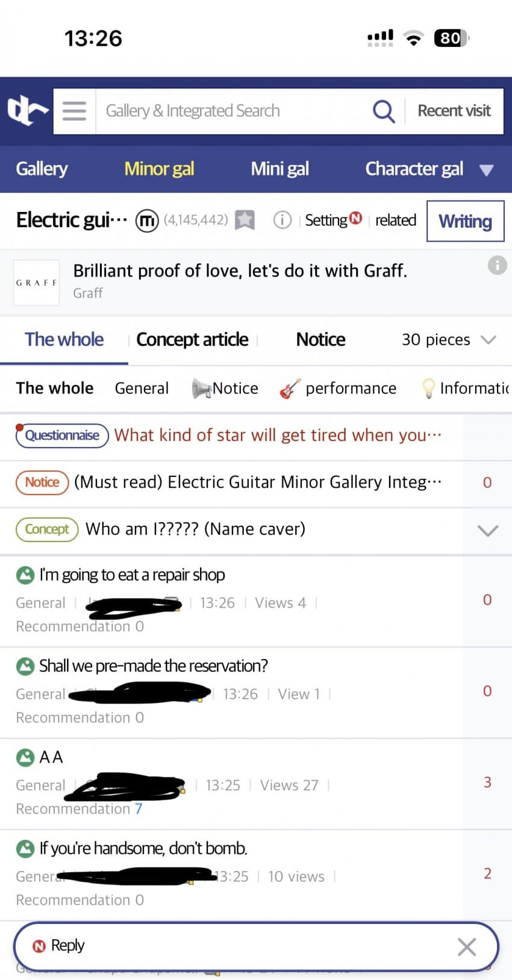
Task: Click the magnifying glass search icon
Action: tap(383, 111)
